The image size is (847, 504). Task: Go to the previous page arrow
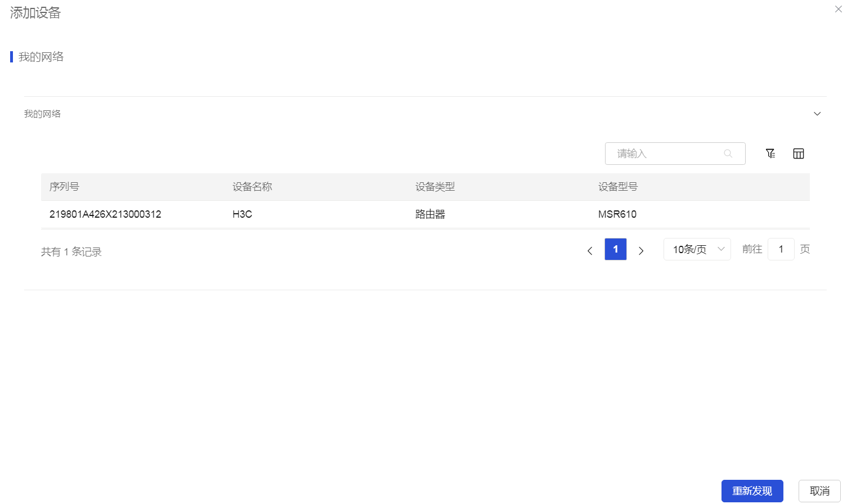tap(590, 251)
